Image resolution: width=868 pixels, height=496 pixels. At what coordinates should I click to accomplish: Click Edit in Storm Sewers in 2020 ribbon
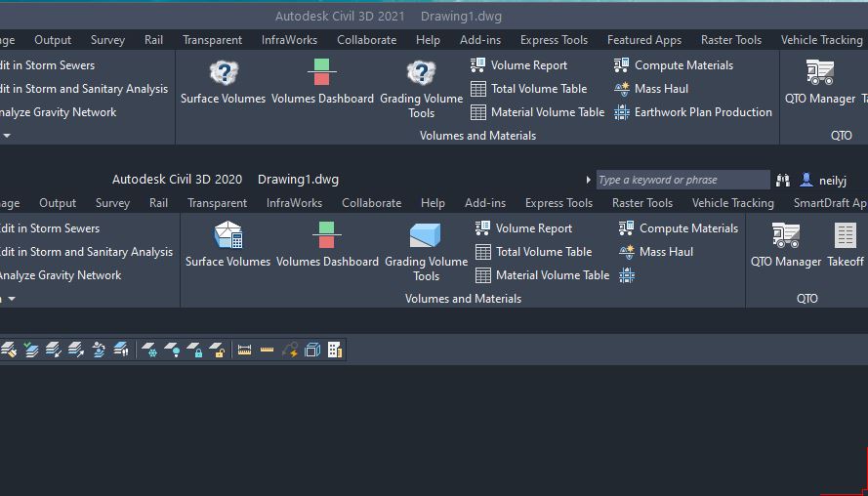tap(50, 228)
